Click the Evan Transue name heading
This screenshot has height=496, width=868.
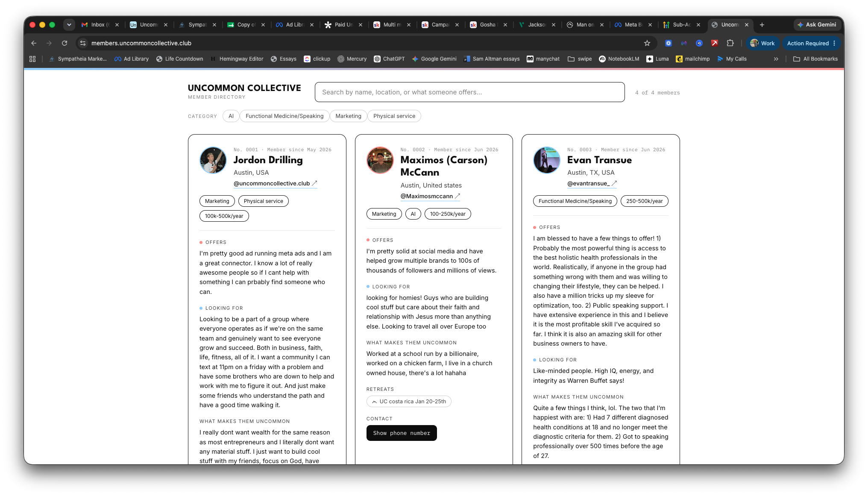[x=599, y=160]
